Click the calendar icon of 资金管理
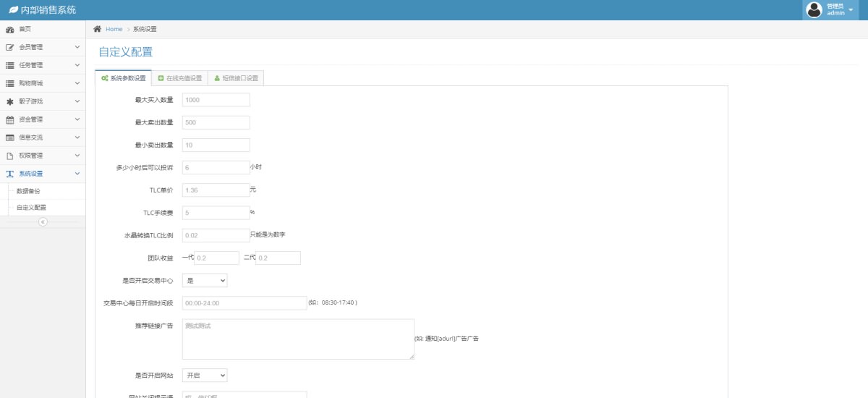 coord(10,120)
